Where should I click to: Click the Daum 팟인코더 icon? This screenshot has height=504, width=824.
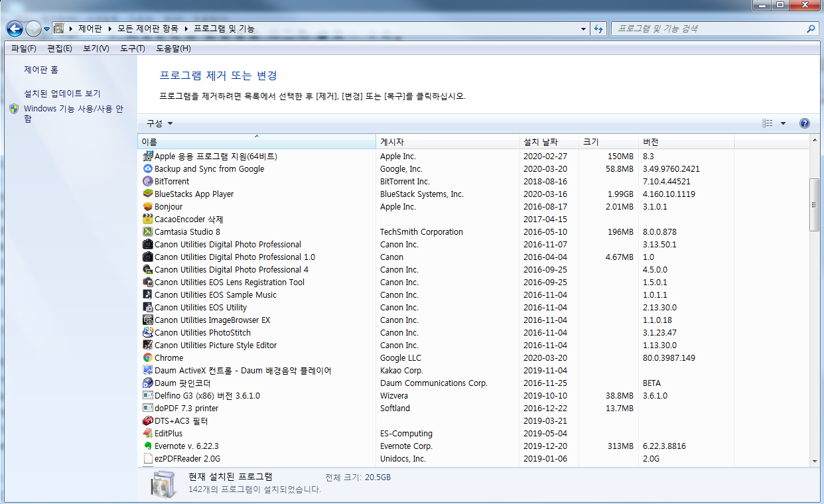(148, 383)
